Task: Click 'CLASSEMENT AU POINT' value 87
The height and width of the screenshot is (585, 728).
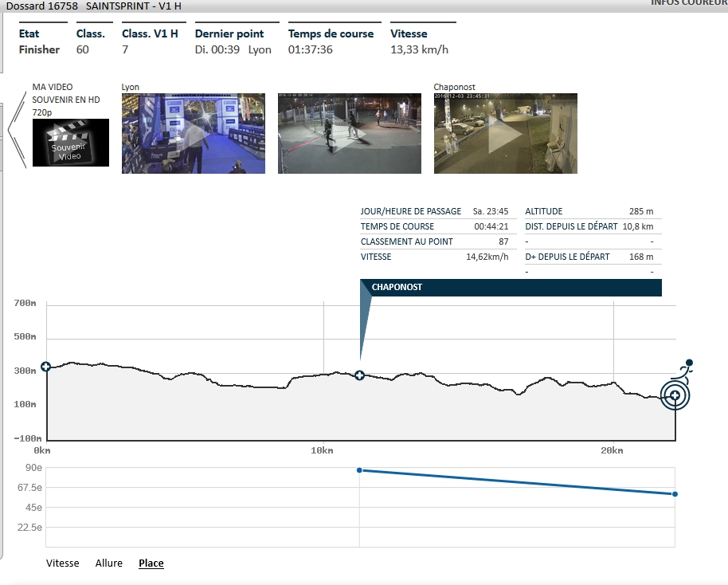Action: pos(503,241)
